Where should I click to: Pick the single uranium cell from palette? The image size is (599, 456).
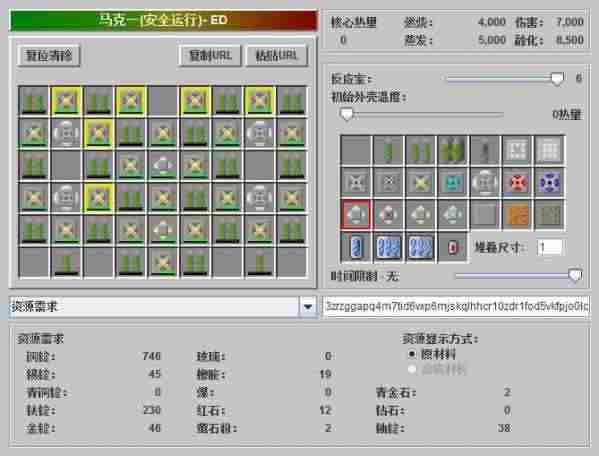[x=388, y=150]
